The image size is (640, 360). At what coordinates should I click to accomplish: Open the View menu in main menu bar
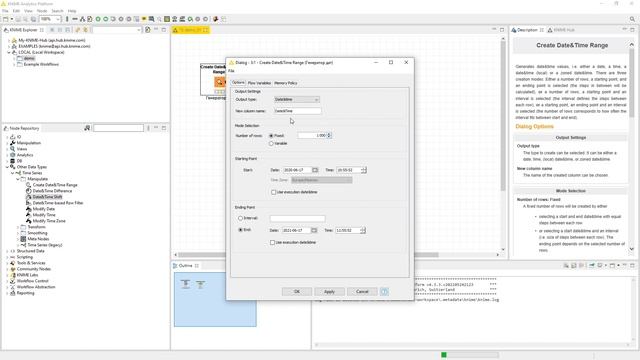(x=28, y=11)
